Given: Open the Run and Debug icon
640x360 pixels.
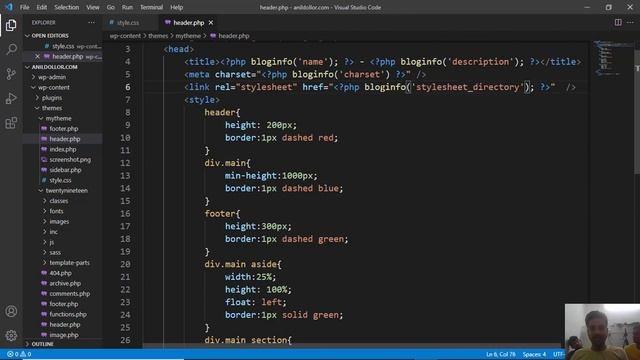Looking at the screenshot, I should tap(11, 98).
